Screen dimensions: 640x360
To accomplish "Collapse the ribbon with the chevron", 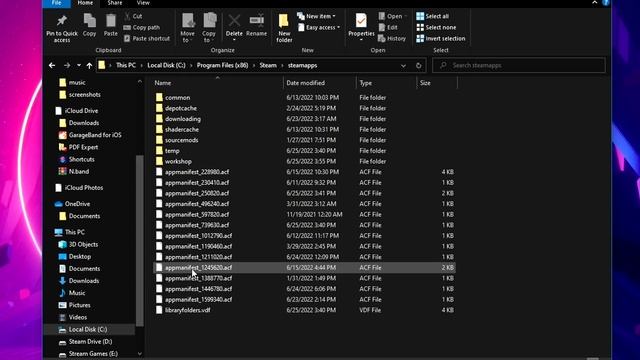I will [x=595, y=3].
